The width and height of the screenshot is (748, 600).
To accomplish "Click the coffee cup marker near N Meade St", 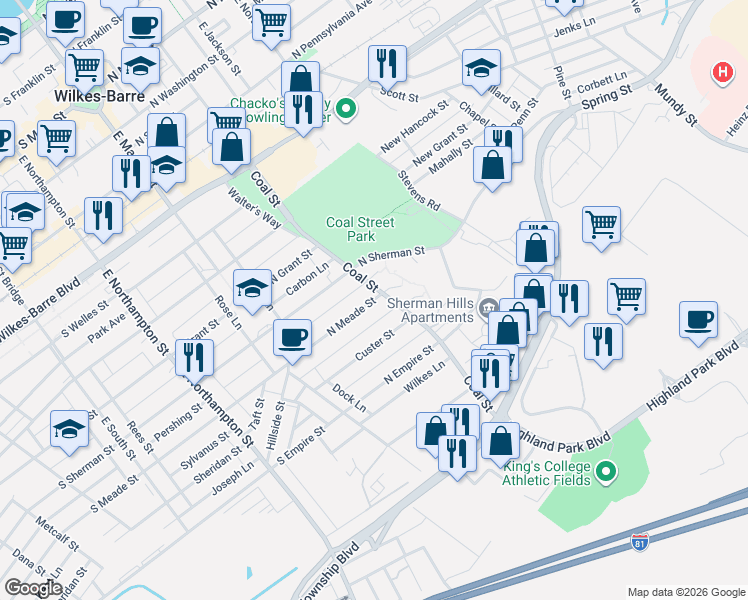I will coord(292,339).
